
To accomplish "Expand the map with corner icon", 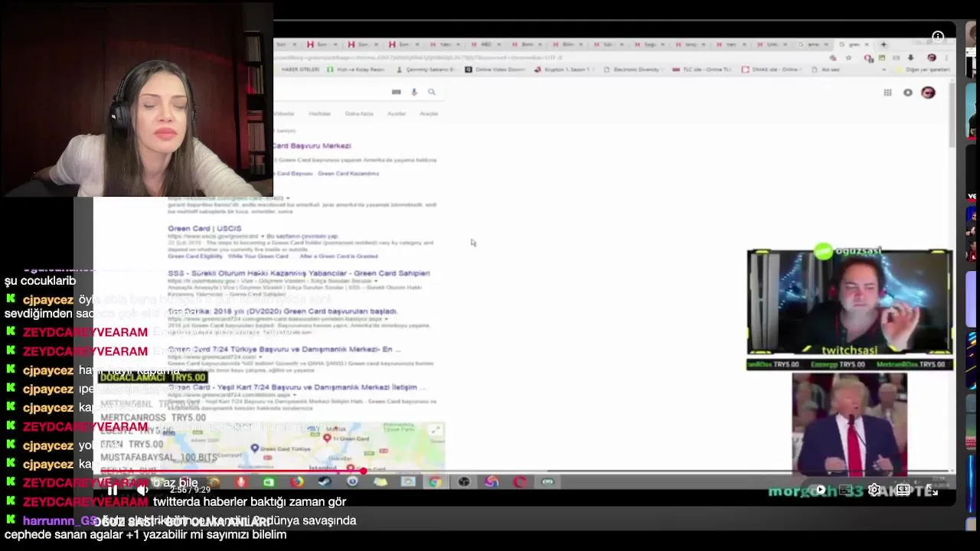I will [x=435, y=430].
